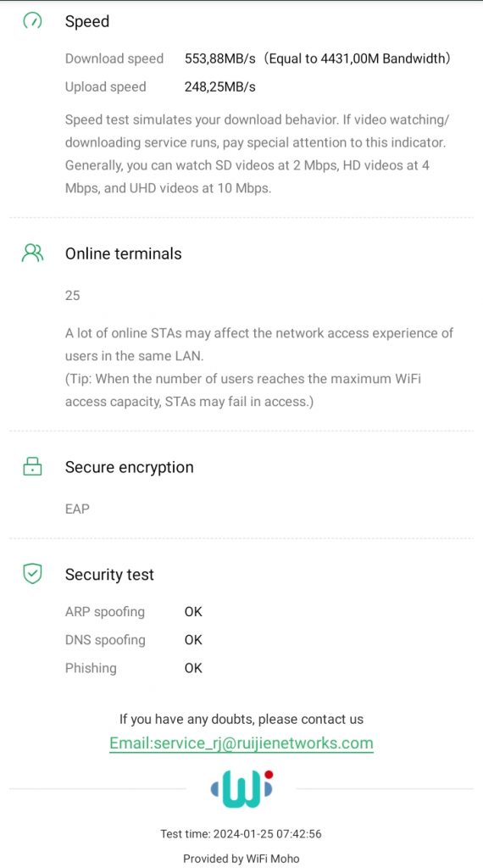Viewport: 483px width, 868px height.
Task: Tap the Provided by WiFi Moho text
Action: (241, 859)
